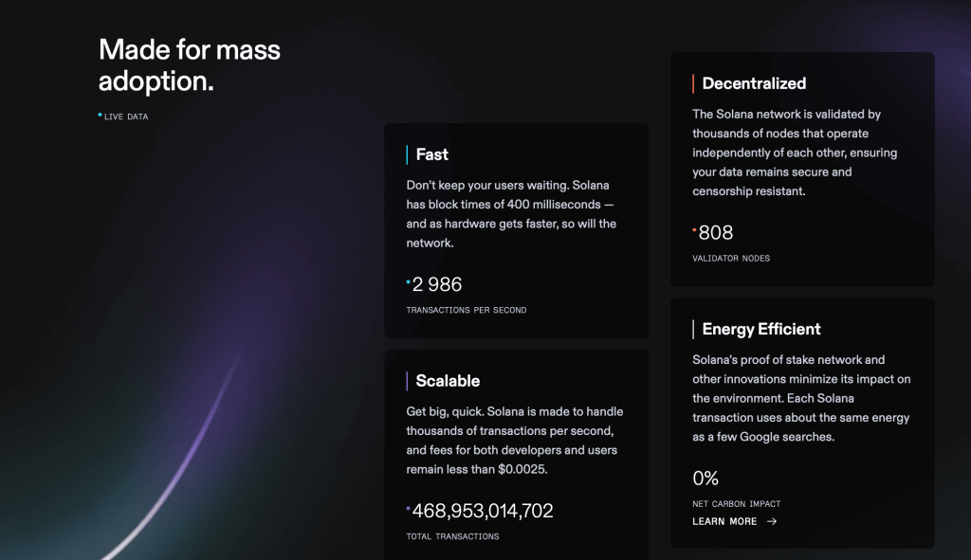971x560 pixels.
Task: Click the accent bar beside Scalable heading
Action: (x=407, y=381)
